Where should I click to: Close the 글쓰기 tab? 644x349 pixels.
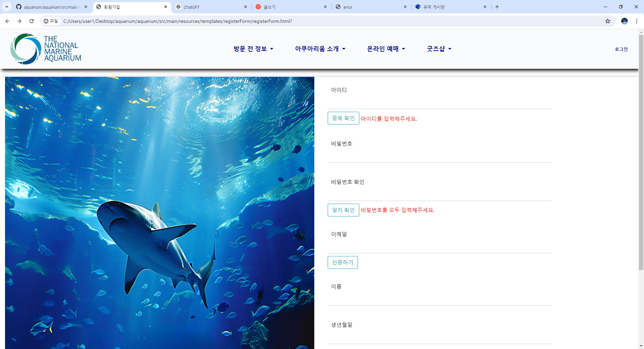325,7
